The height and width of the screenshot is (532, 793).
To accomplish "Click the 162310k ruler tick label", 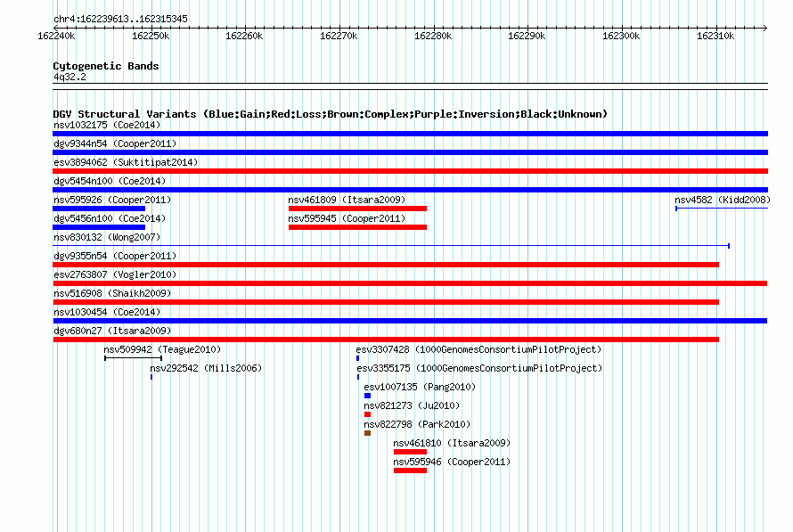I will click(x=715, y=36).
